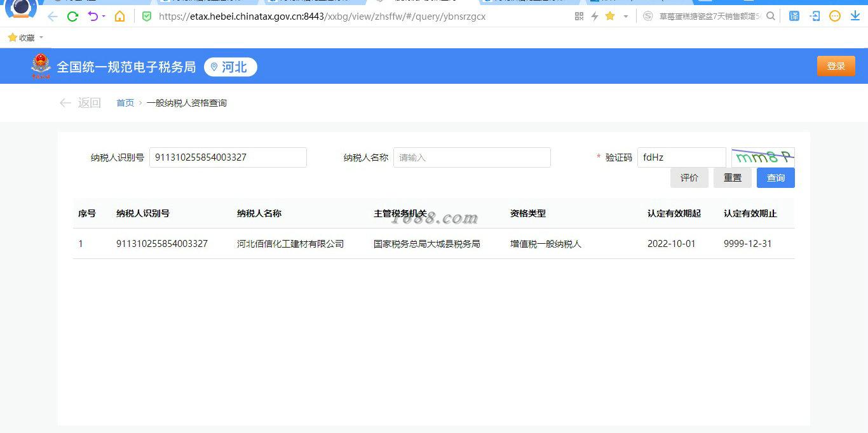Click 纳税人名称 table column header

[259, 213]
